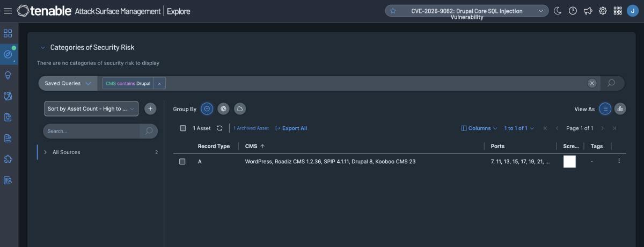Click the ports cell 7, 11, 13, 15...
This screenshot has height=247, width=644.
(520, 161)
